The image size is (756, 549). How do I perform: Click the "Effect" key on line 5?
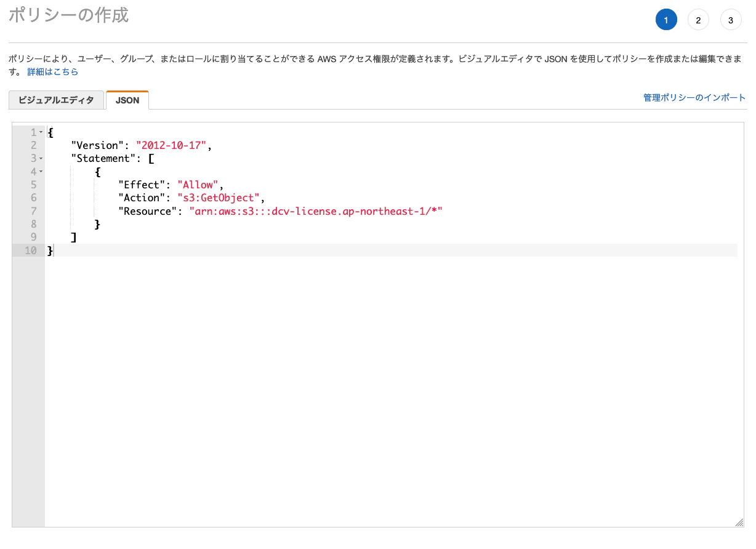[142, 185]
